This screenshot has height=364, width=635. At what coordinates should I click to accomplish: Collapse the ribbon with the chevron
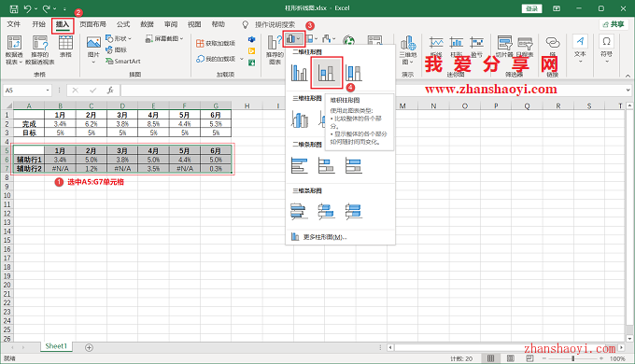click(x=628, y=76)
